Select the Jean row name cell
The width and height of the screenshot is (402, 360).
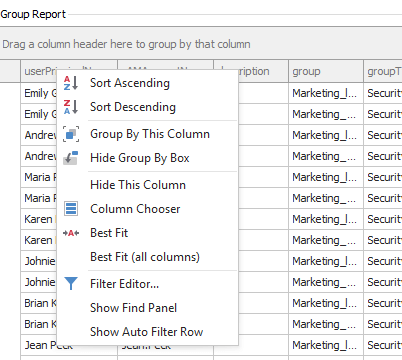39,345
